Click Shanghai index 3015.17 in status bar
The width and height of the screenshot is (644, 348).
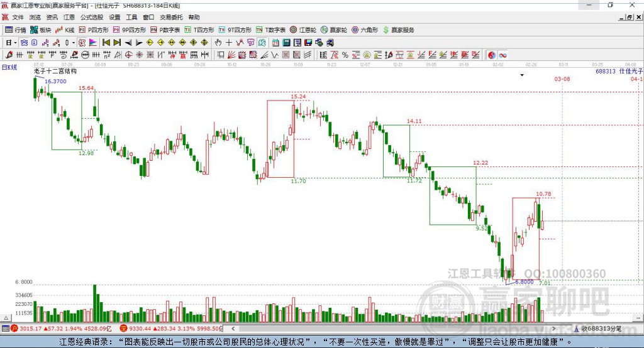(30, 329)
